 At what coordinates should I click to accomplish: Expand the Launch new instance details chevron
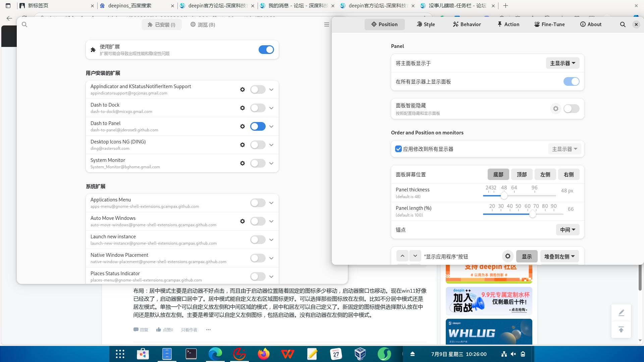click(271, 240)
